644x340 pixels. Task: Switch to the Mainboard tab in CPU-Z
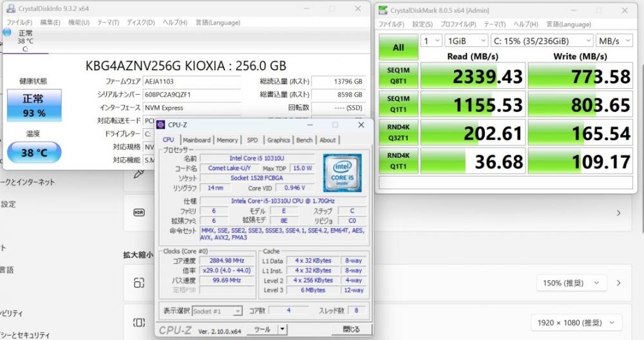pyautogui.click(x=196, y=140)
